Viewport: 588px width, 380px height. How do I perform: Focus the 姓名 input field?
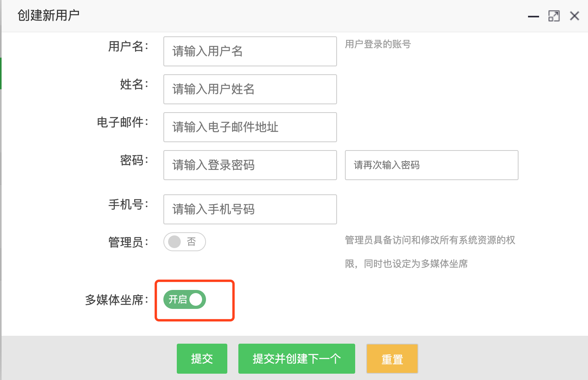tap(250, 89)
